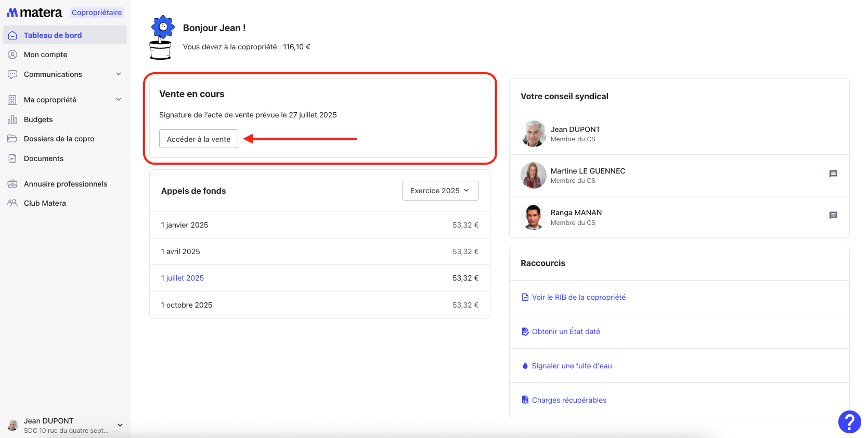Open the Exercice 2025 dropdown

coord(440,191)
